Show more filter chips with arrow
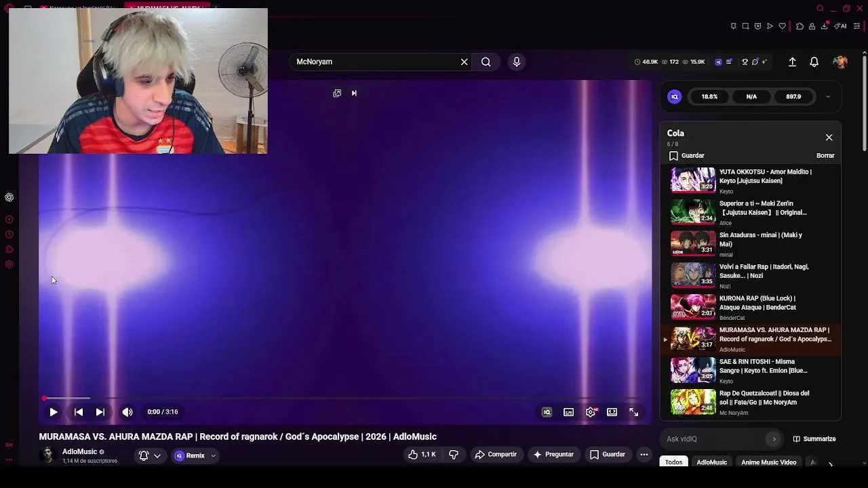 [831, 464]
